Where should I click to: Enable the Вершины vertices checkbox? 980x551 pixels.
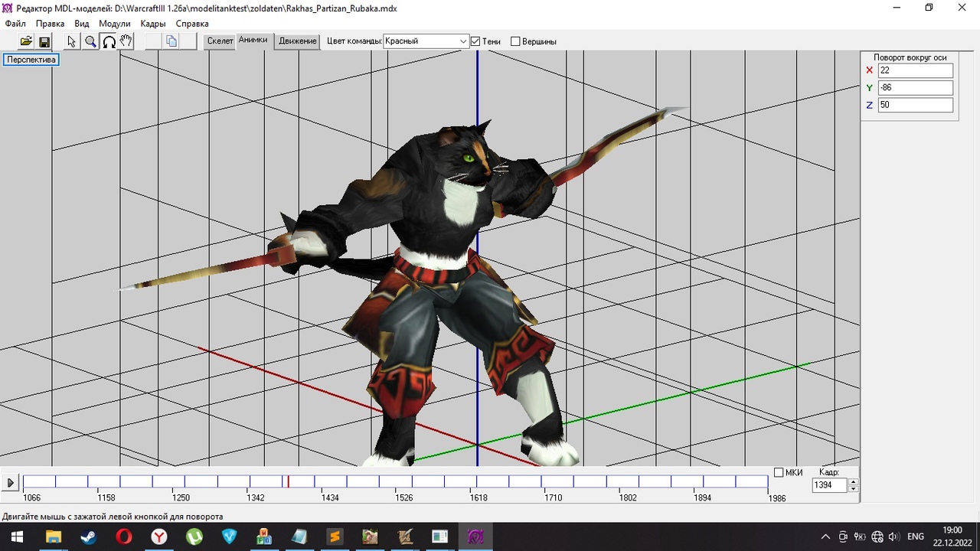click(515, 41)
